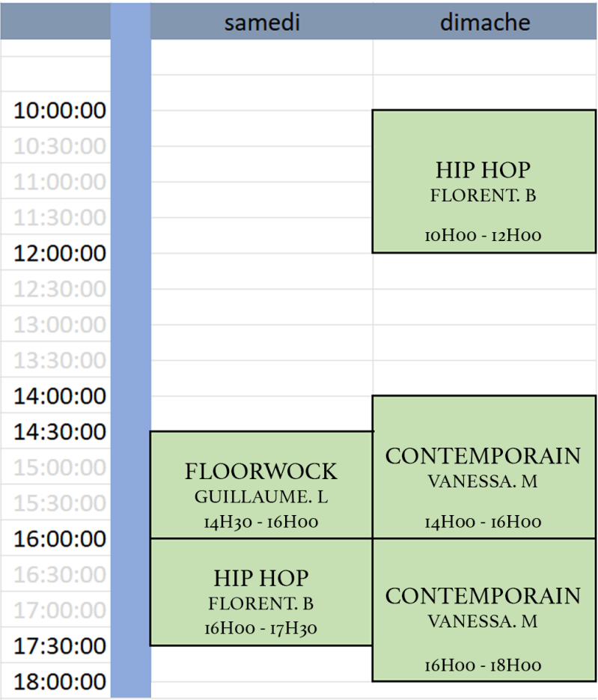Open the CONTEMPORAIN 16H00 - 18H00 class block
The image size is (598, 700).
484,609
